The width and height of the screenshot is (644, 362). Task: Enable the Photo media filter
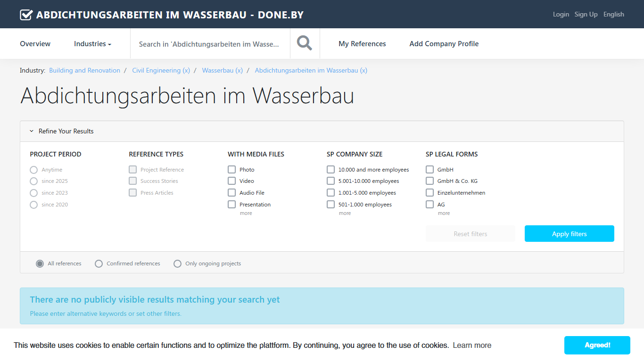tap(232, 169)
